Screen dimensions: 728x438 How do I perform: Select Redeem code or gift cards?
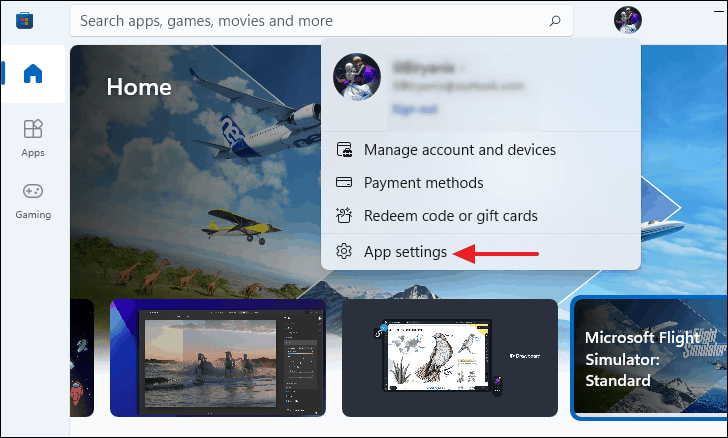pyautogui.click(x=481, y=216)
